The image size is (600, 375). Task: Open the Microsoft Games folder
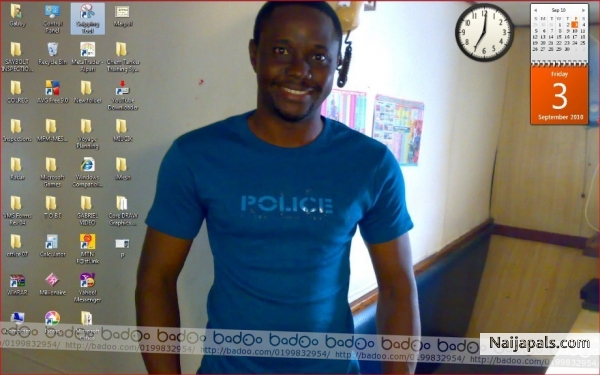point(52,172)
